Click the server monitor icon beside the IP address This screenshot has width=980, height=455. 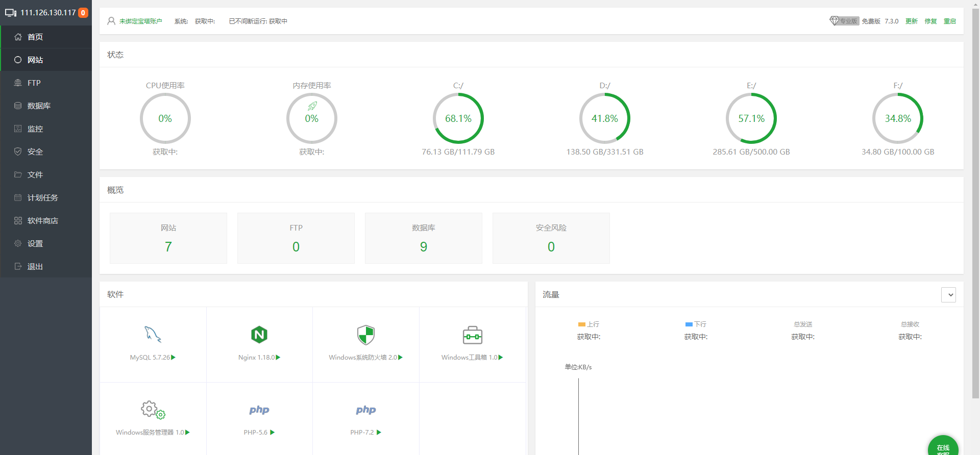tap(11, 13)
